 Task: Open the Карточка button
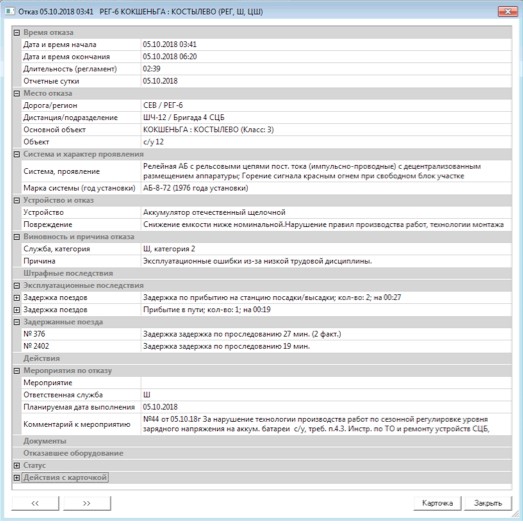tap(437, 503)
